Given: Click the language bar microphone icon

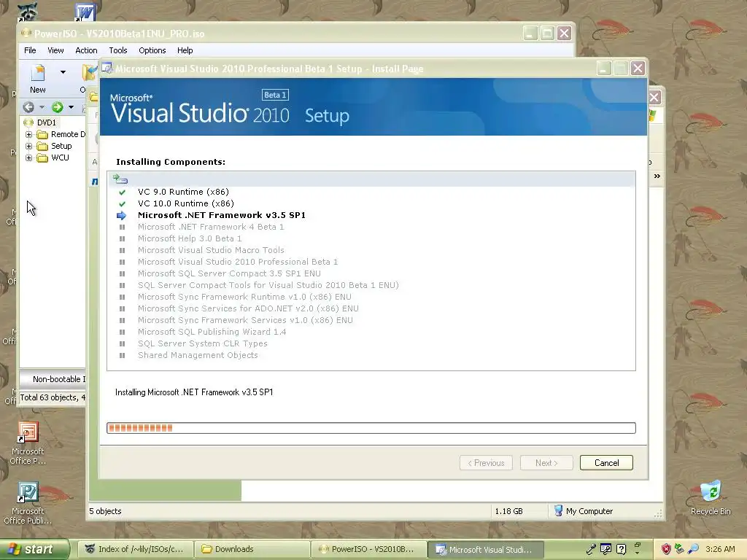Looking at the screenshot, I should tap(591, 549).
